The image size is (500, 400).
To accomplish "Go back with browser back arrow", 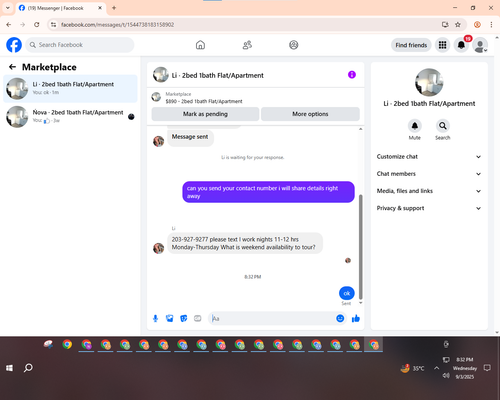I will pyautogui.click(x=9, y=25).
